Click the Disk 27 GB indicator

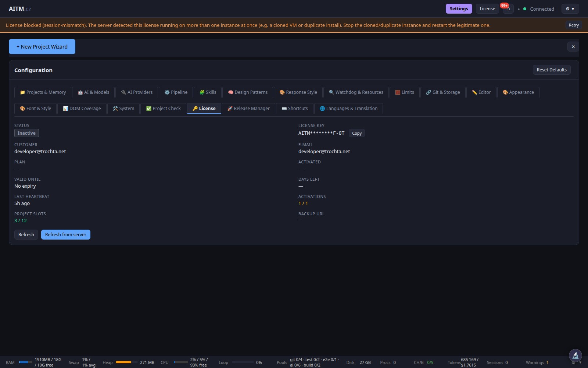(x=358, y=362)
